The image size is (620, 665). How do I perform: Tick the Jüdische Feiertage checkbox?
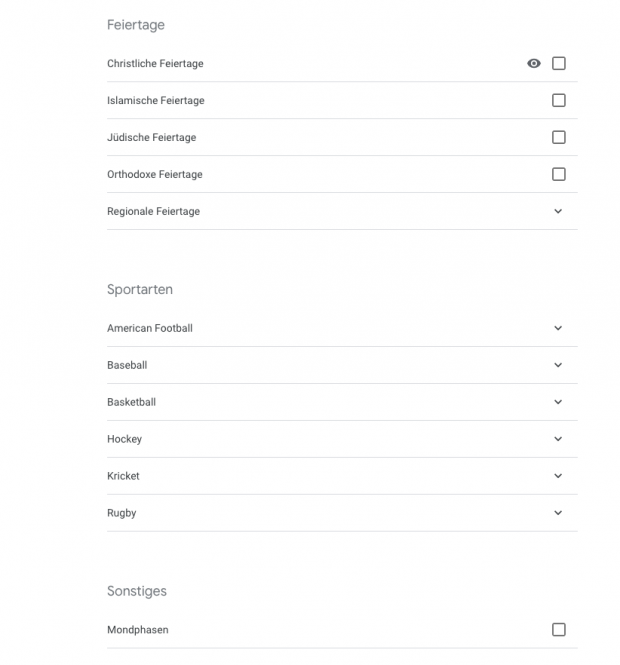[559, 138]
